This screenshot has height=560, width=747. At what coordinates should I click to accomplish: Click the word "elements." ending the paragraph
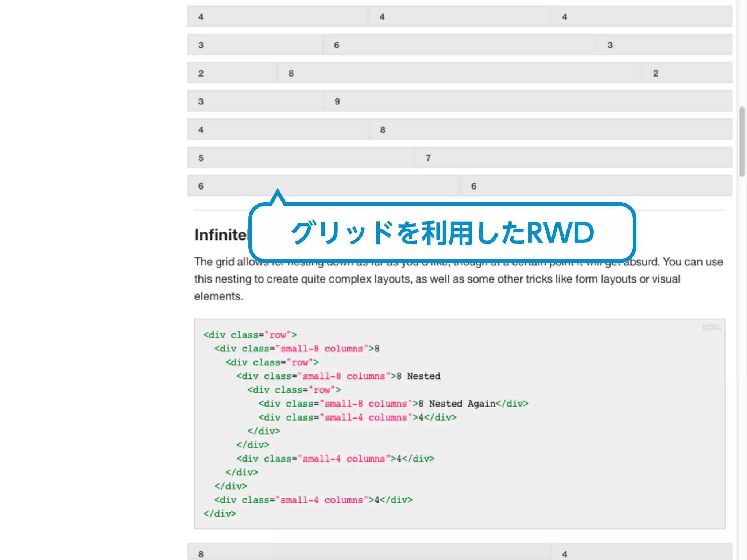(218, 296)
